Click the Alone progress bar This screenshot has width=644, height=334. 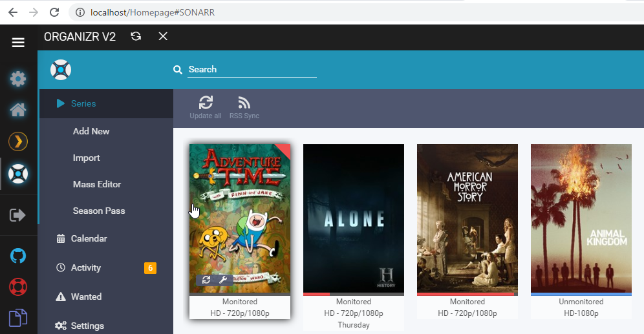pos(354,294)
